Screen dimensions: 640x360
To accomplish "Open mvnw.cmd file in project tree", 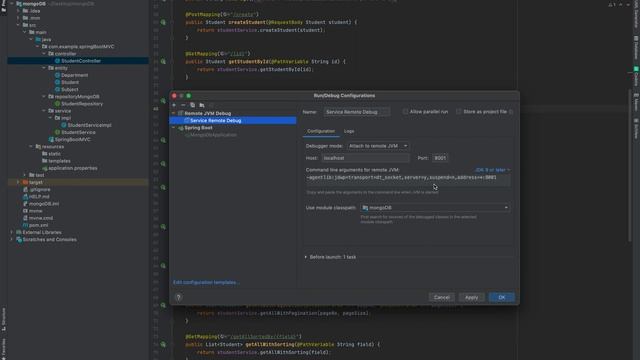I will click(40, 218).
